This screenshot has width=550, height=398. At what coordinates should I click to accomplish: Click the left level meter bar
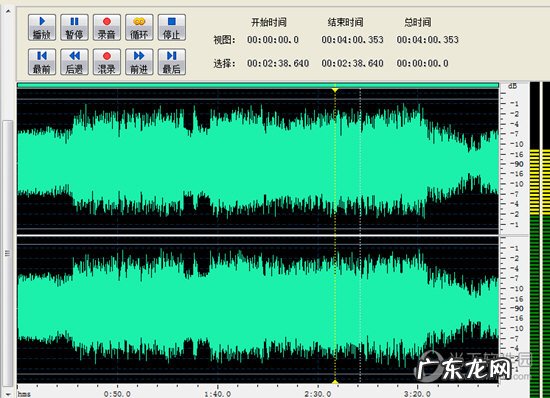pos(535,240)
